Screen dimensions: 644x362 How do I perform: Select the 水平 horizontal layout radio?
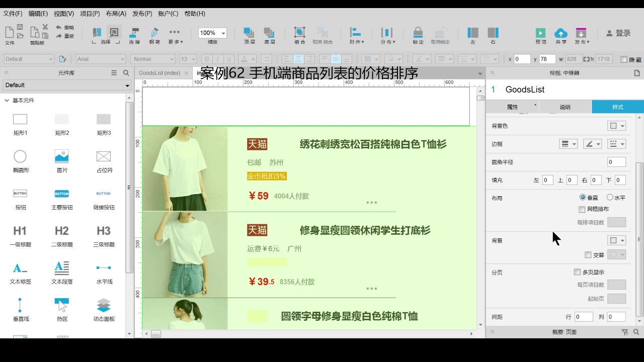point(610,198)
